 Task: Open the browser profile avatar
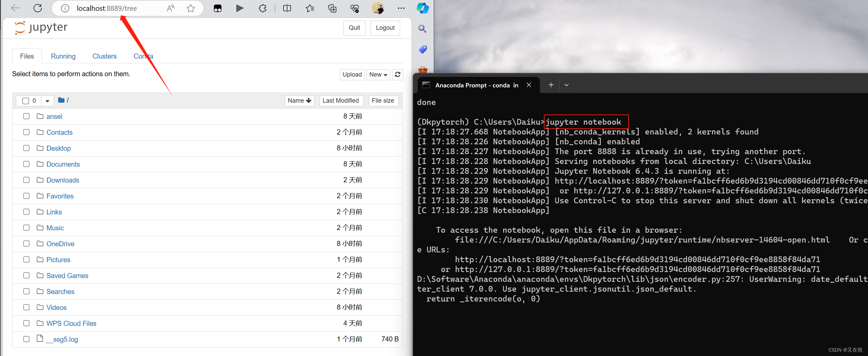tap(378, 8)
